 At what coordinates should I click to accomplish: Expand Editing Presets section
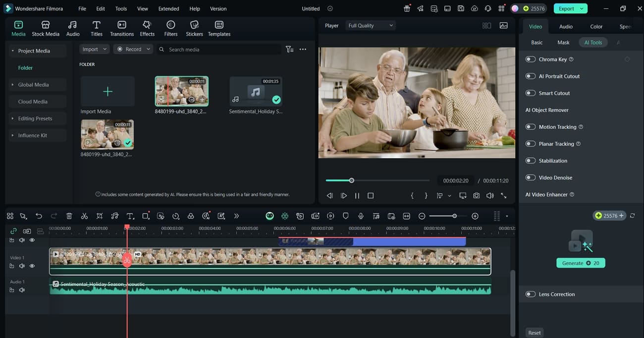click(12, 118)
